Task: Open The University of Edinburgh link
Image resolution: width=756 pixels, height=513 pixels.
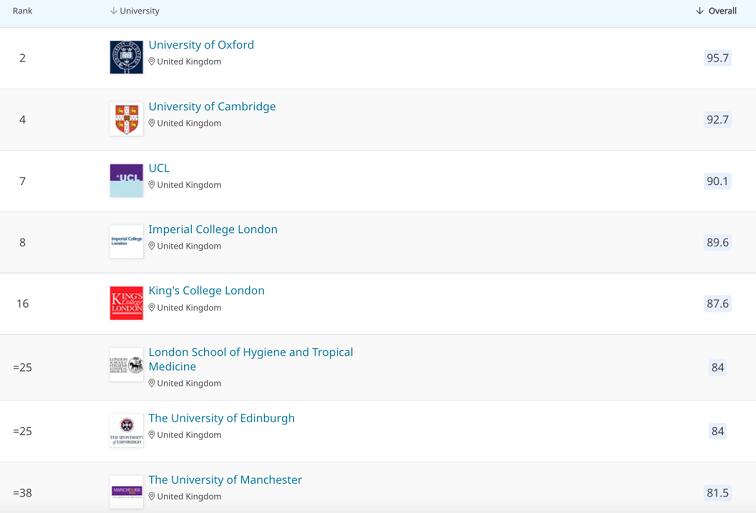Action: (221, 418)
